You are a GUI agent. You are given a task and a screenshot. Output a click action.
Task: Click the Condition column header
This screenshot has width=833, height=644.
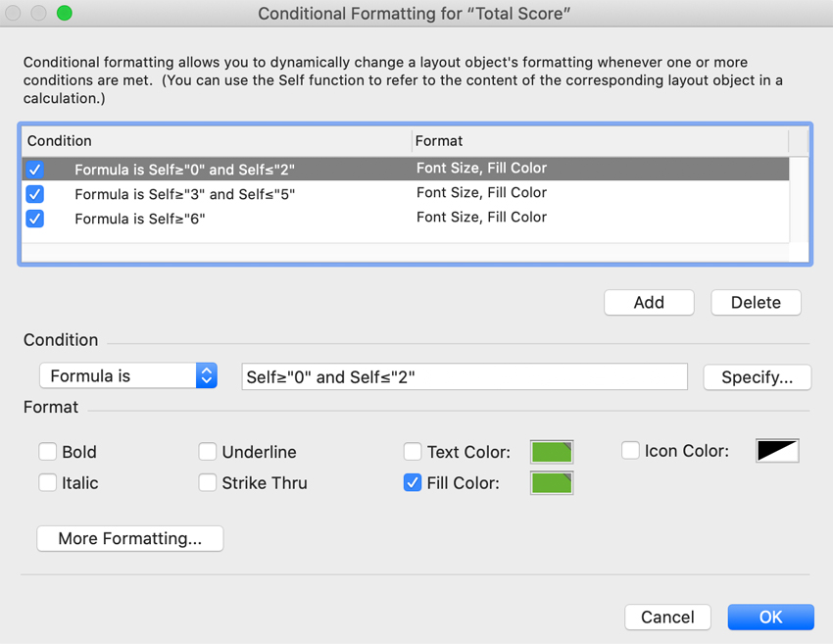click(216, 141)
